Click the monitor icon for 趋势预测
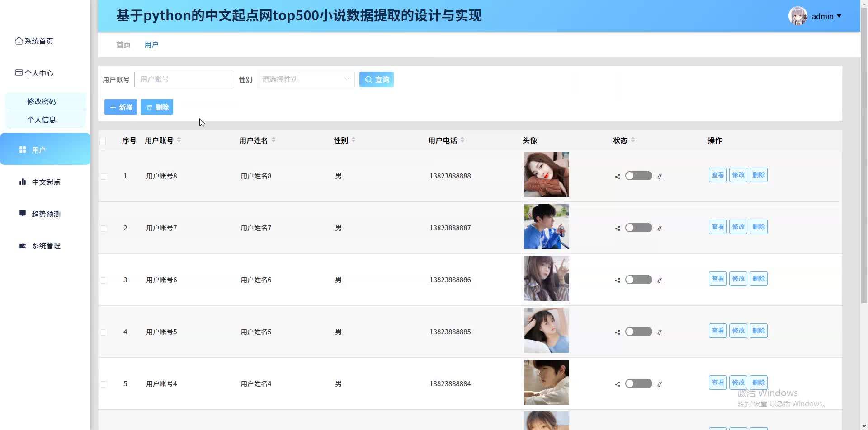This screenshot has height=430, width=868. click(x=23, y=214)
